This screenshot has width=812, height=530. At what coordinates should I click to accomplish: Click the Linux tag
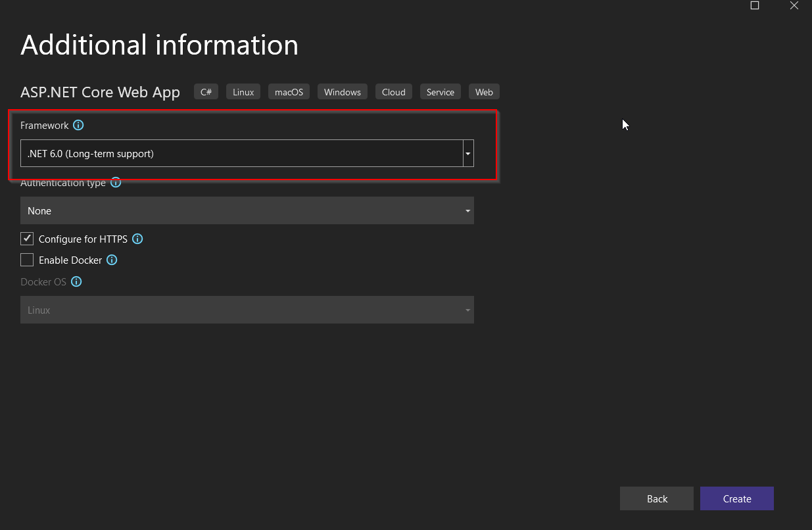click(243, 92)
